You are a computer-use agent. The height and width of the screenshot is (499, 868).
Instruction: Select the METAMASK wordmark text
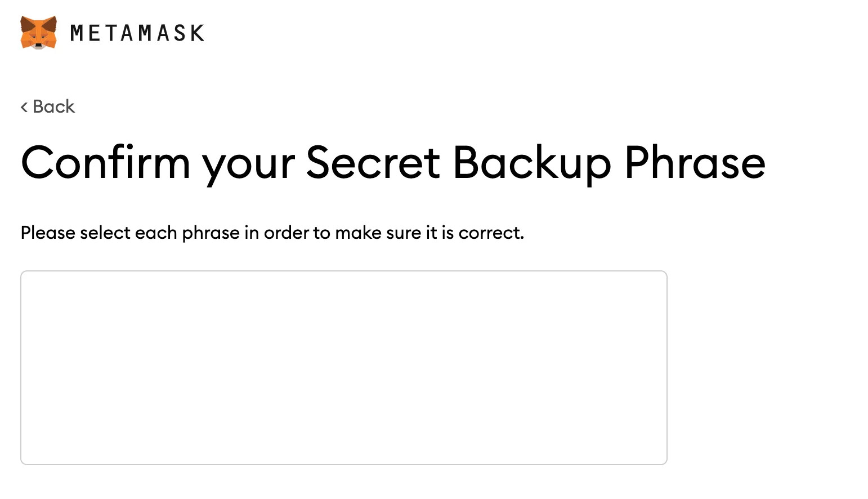137,33
